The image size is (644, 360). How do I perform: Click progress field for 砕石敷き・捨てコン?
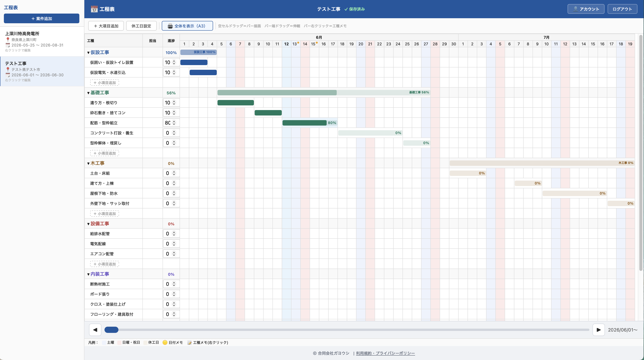coord(171,113)
